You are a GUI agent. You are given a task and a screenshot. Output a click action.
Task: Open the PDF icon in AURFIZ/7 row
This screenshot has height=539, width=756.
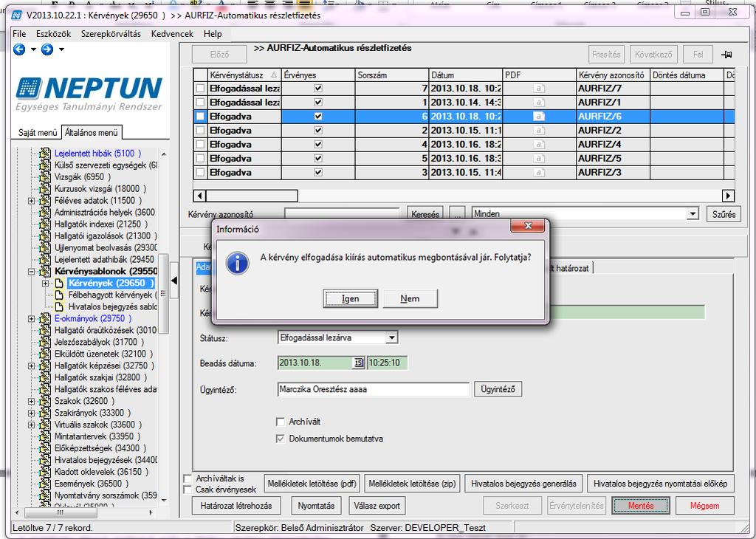(539, 88)
